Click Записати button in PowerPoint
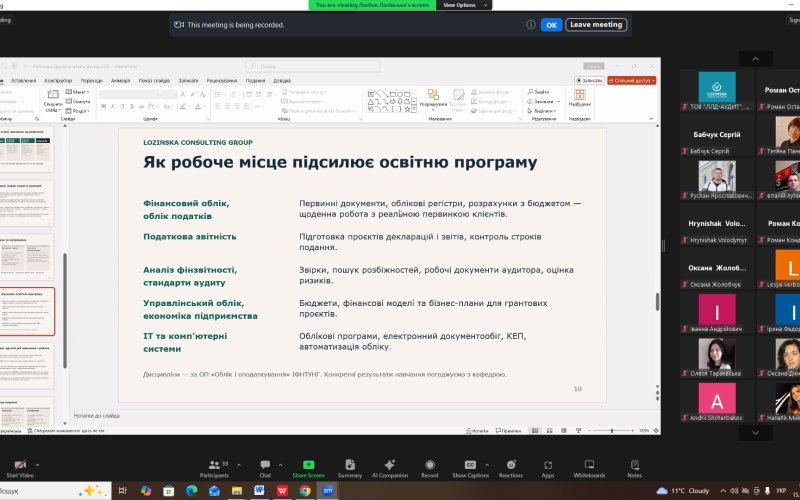The image size is (800, 500). 589,81
